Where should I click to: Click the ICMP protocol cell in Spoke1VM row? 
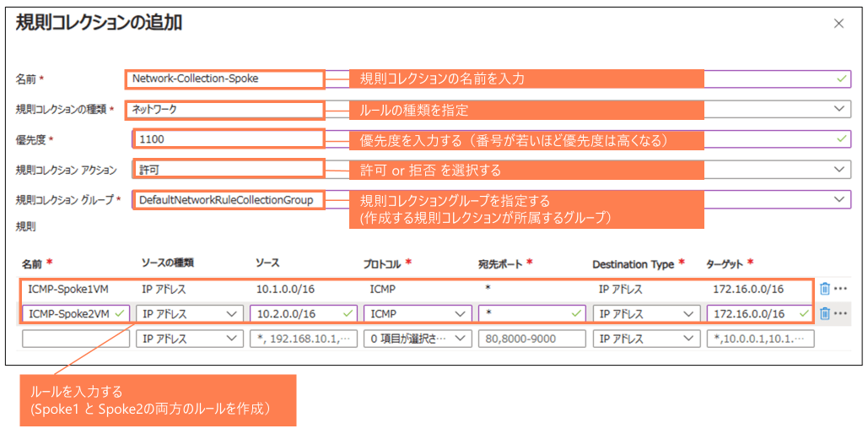coord(382,289)
